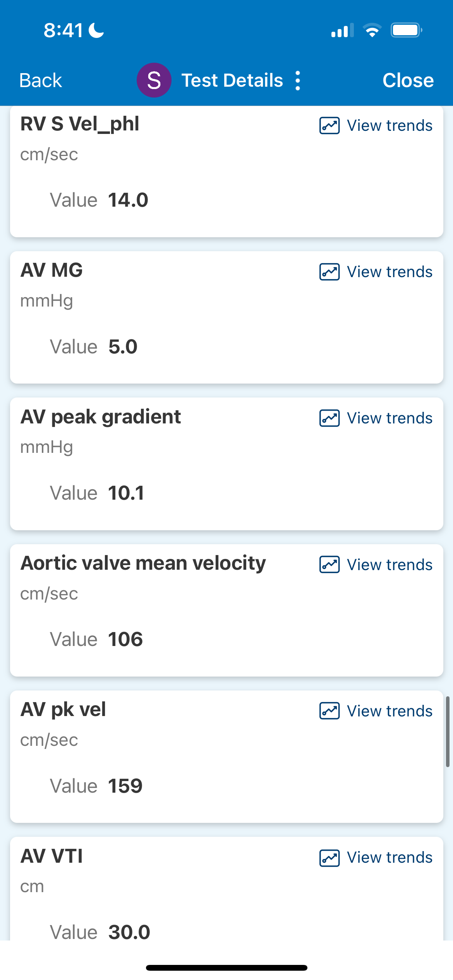Click the vertical scrollbar indicator
The height and width of the screenshot is (980, 453).
(448, 732)
